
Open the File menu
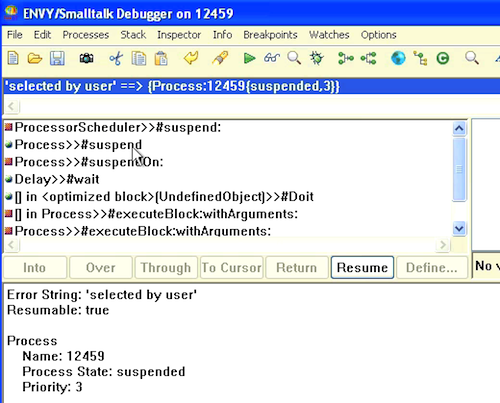pos(15,35)
